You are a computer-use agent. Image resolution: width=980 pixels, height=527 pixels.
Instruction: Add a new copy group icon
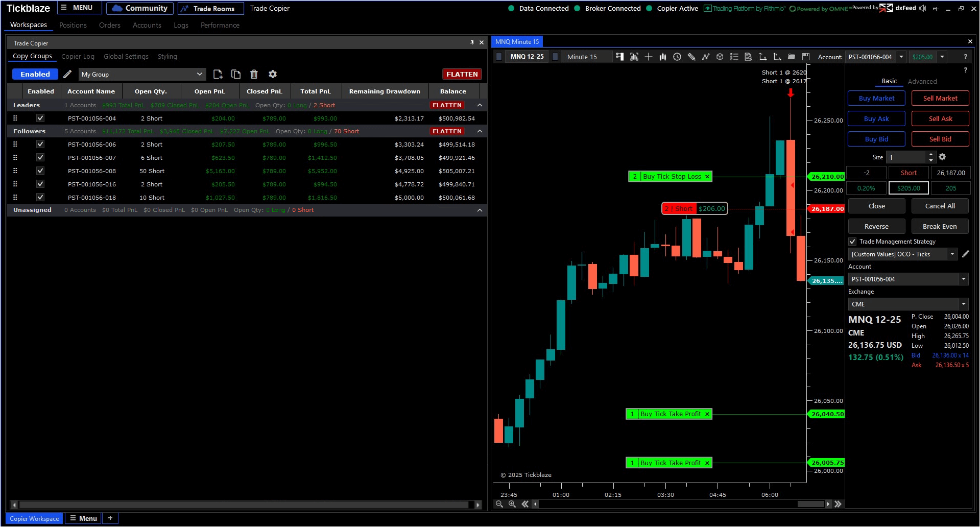[218, 74]
